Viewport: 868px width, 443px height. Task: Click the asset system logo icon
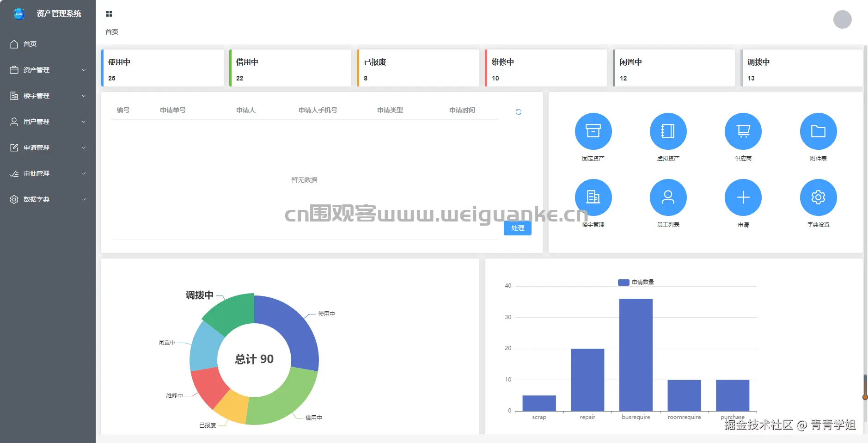(x=19, y=14)
